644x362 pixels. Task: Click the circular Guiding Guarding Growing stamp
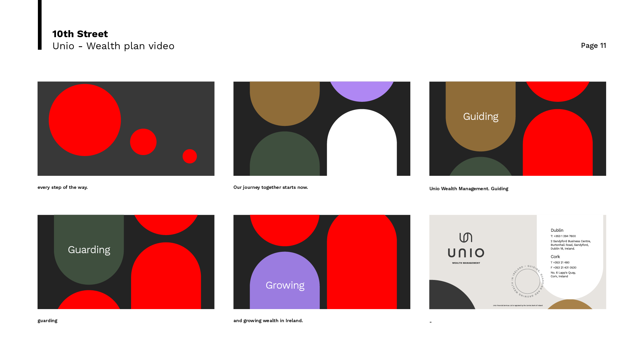pyautogui.click(x=527, y=281)
